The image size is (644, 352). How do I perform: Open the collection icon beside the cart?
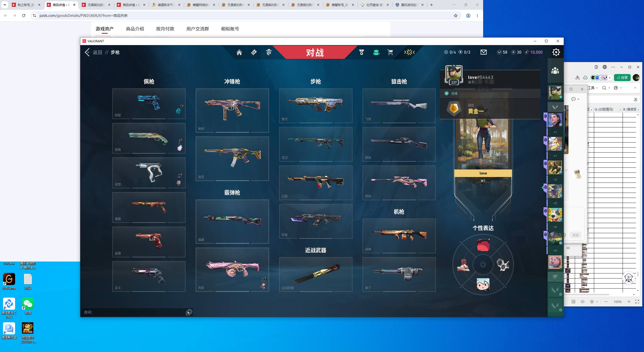(x=376, y=52)
